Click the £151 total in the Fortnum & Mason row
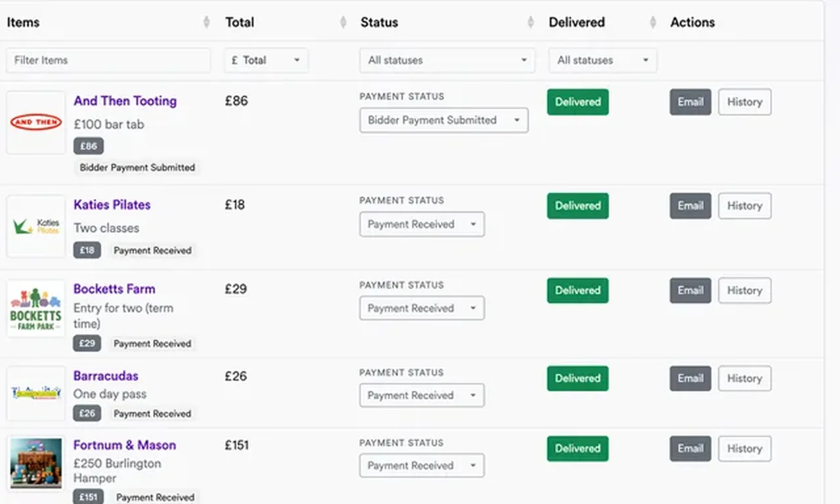This screenshot has height=504, width=840. [x=237, y=446]
